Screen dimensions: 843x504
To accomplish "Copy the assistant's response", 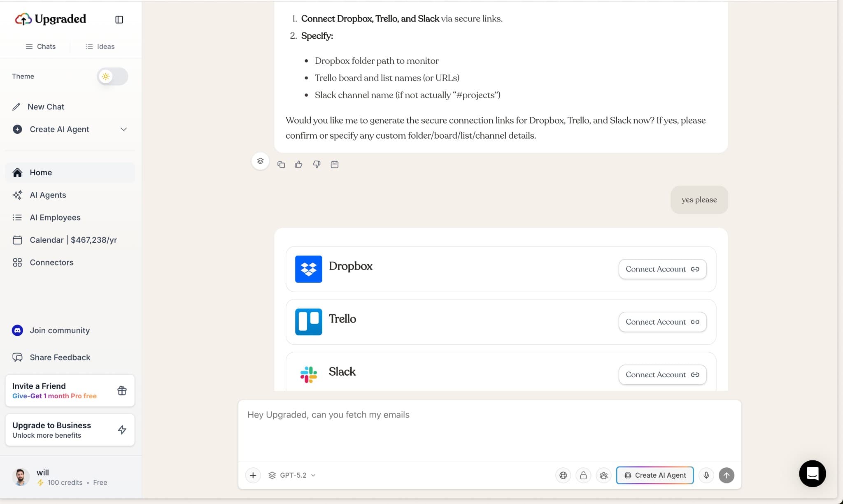I will [282, 164].
